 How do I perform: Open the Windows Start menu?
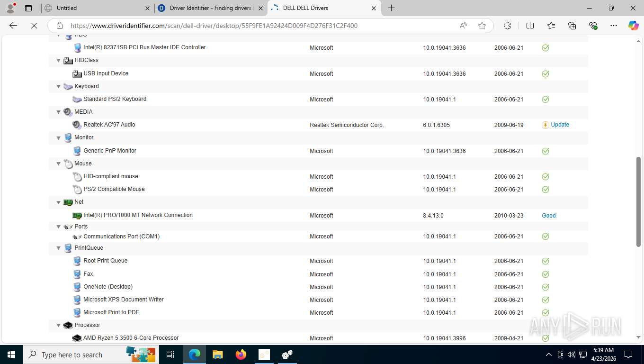coord(11,355)
